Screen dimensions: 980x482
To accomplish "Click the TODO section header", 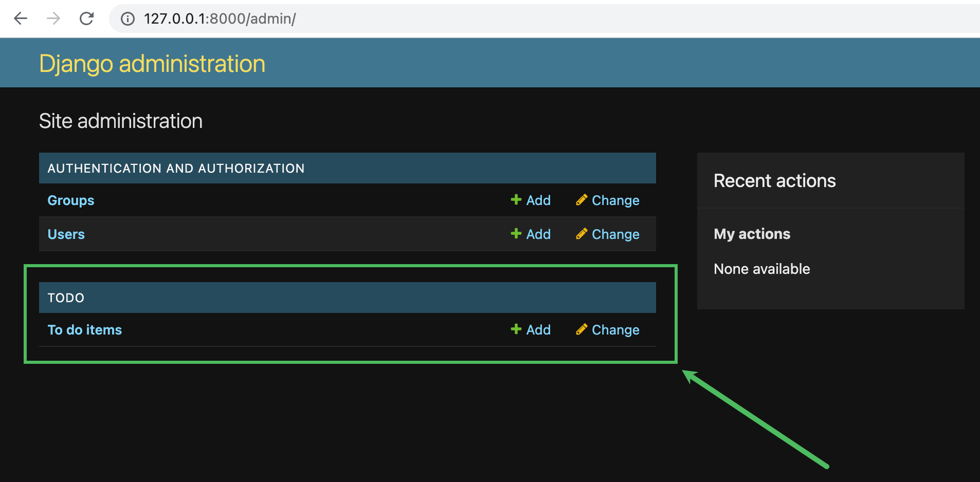I will click(66, 297).
